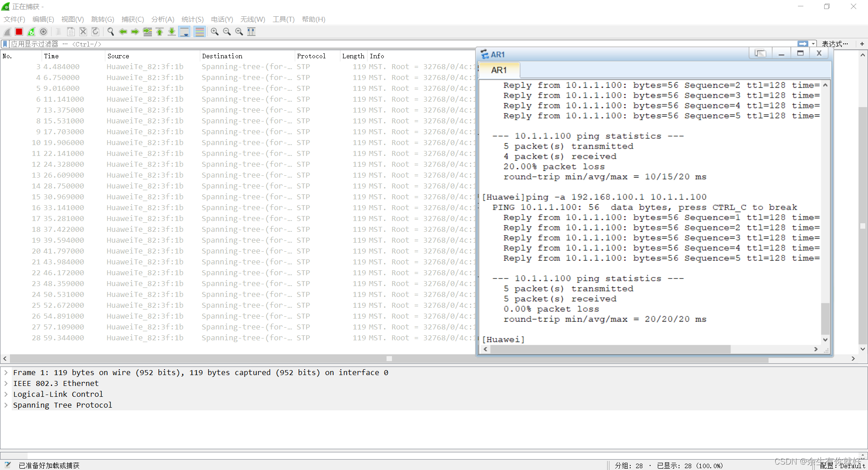868x470 pixels.
Task: Click the save capture file icon
Action: [71, 32]
